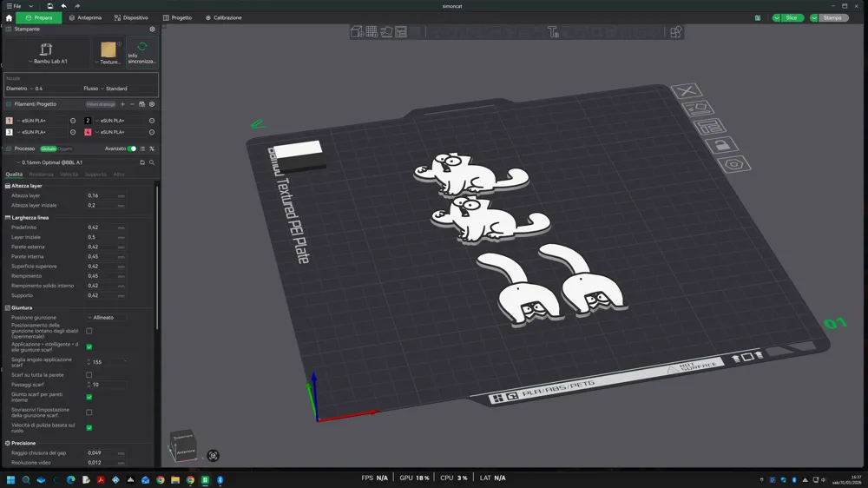Redo action arrow in title bar

point(77,6)
